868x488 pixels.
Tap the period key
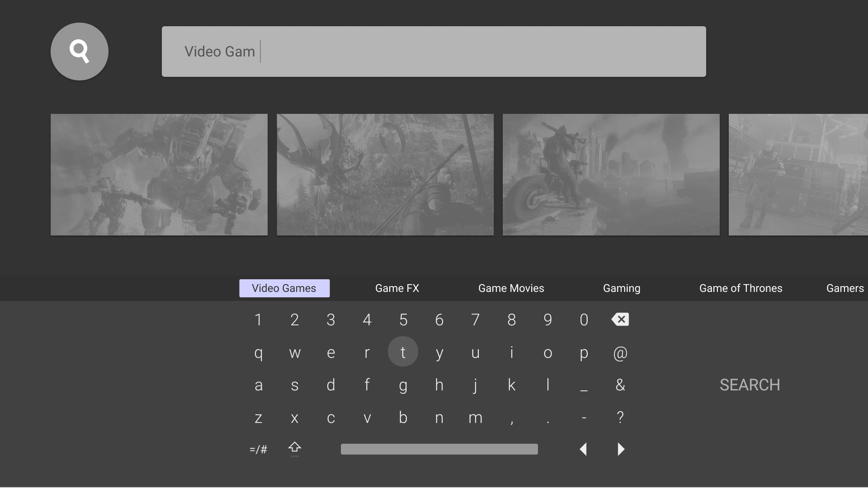548,422
